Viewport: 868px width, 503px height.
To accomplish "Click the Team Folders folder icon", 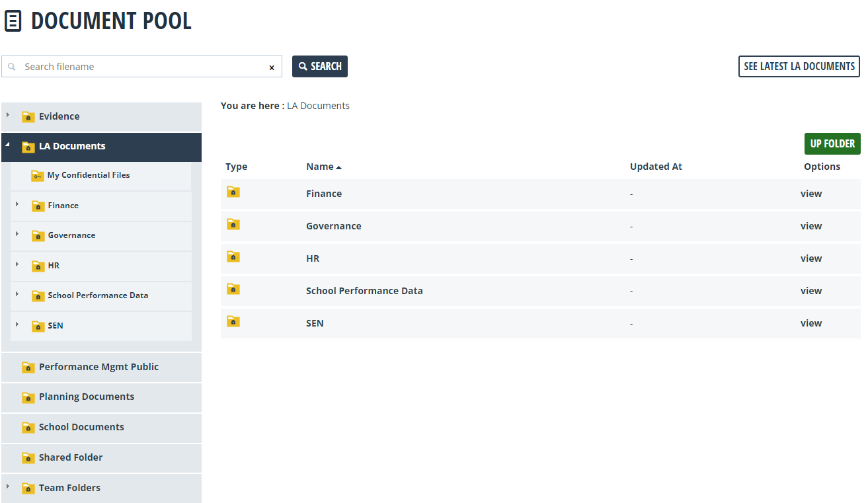I will pyautogui.click(x=28, y=488).
